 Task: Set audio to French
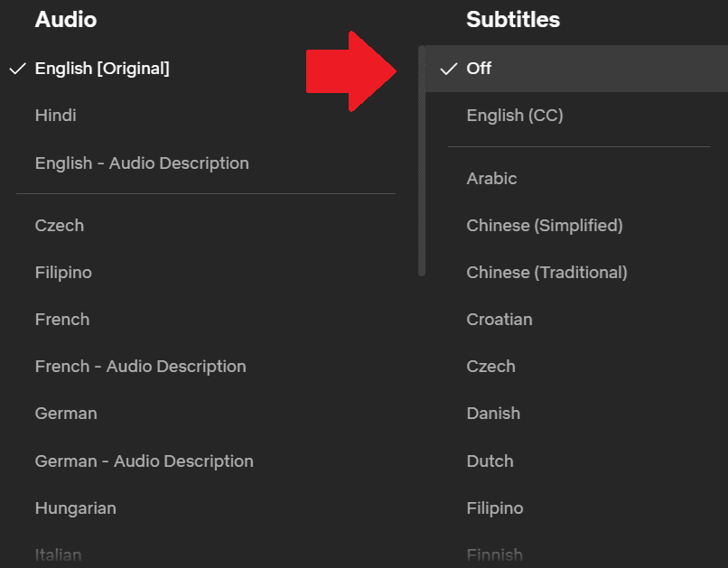point(62,320)
